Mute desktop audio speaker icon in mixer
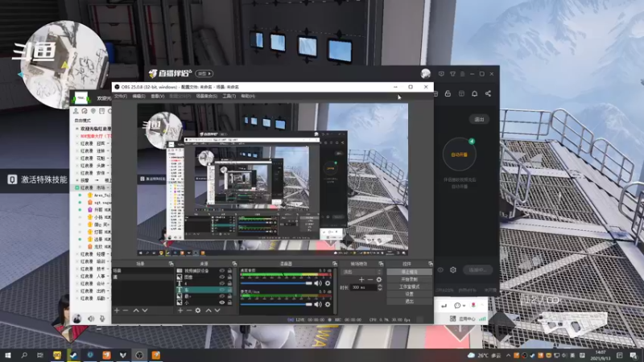Screen dimensions: 644x362 coord(318,283)
